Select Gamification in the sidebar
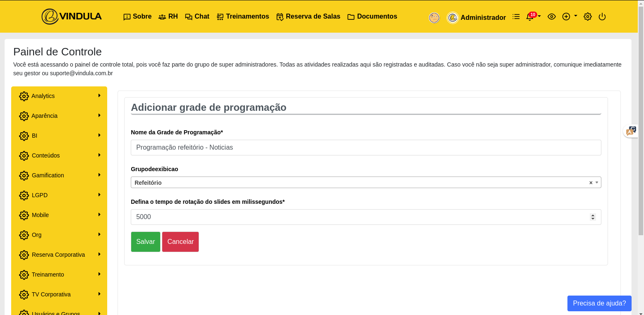 pos(48,175)
